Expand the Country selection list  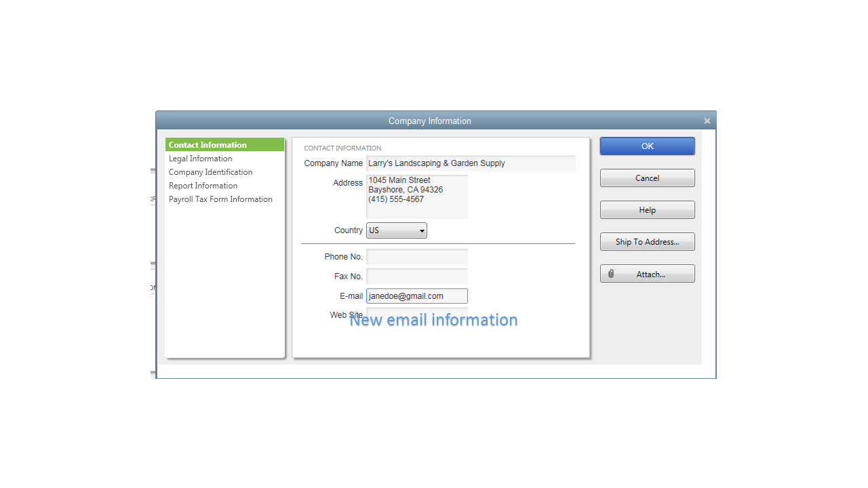[421, 230]
